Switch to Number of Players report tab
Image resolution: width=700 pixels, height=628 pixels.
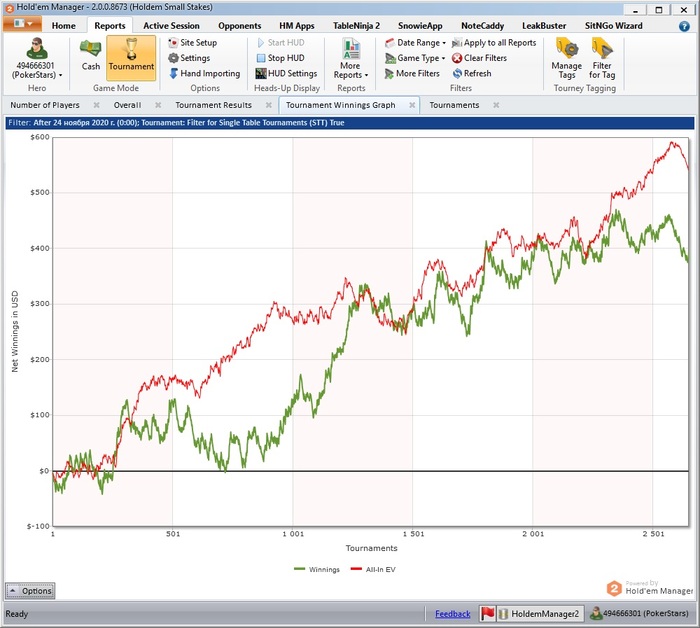click(x=45, y=105)
